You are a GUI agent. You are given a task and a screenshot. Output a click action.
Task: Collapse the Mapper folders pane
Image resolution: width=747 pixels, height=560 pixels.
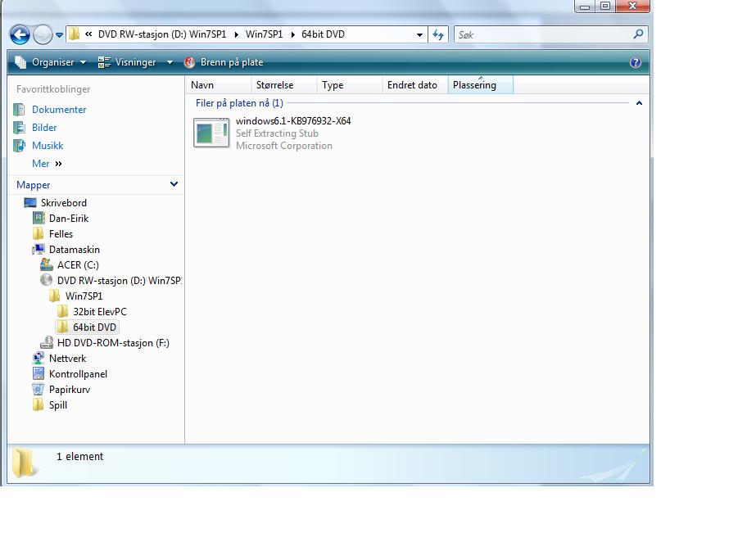tap(174, 184)
